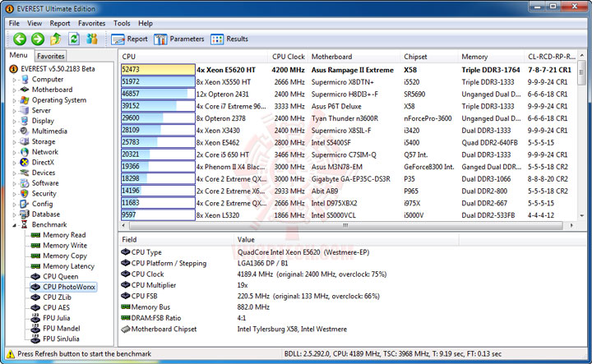
Task: Expand the Computer tree node
Action: [14, 80]
